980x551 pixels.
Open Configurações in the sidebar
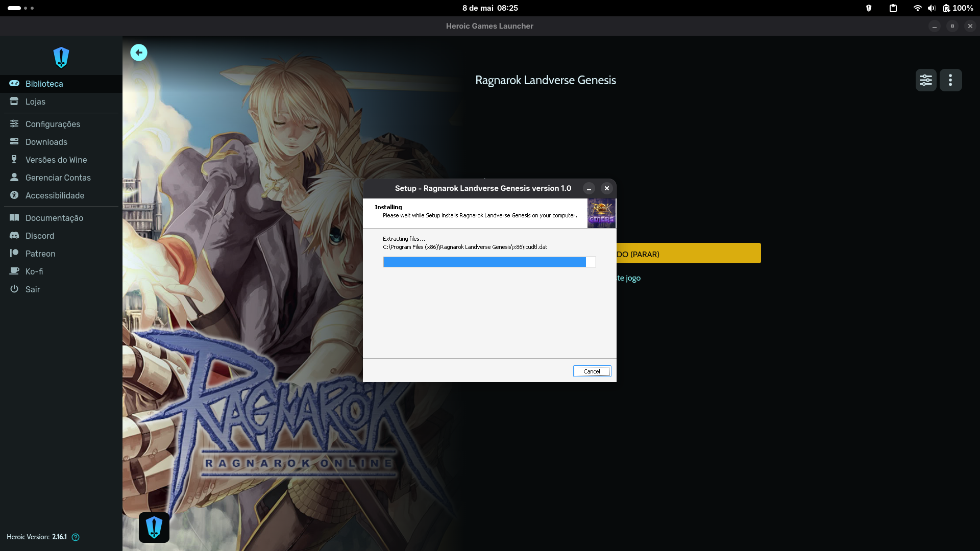pos(61,124)
